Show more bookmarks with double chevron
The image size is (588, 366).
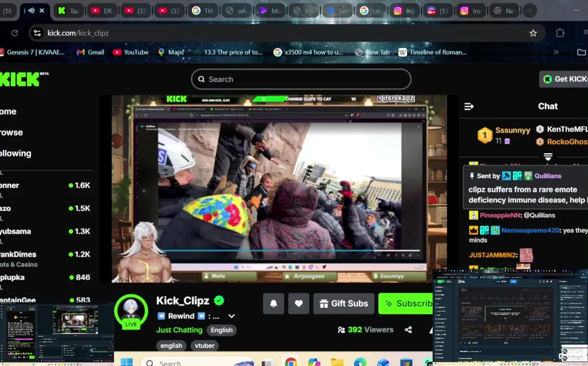click(556, 52)
